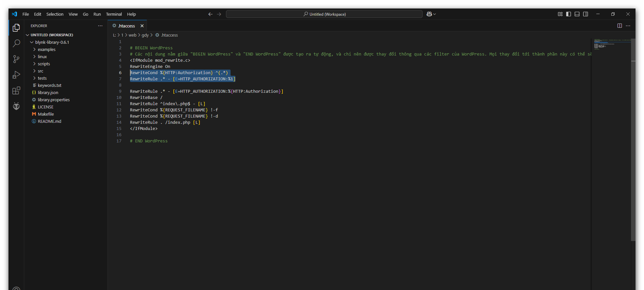Screen dimensions: 644x290
Task: Open the File menu
Action: (x=26, y=14)
